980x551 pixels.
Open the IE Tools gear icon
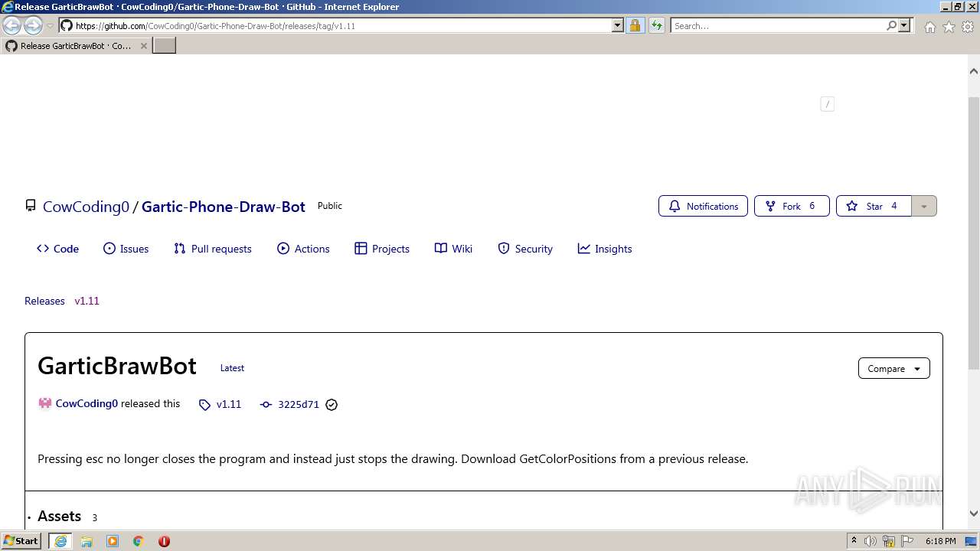968,27
